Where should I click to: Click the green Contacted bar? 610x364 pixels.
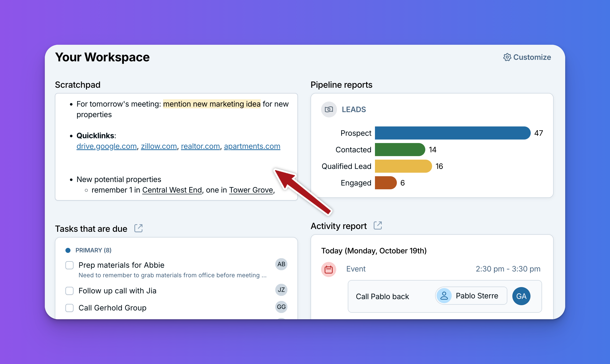click(x=400, y=150)
